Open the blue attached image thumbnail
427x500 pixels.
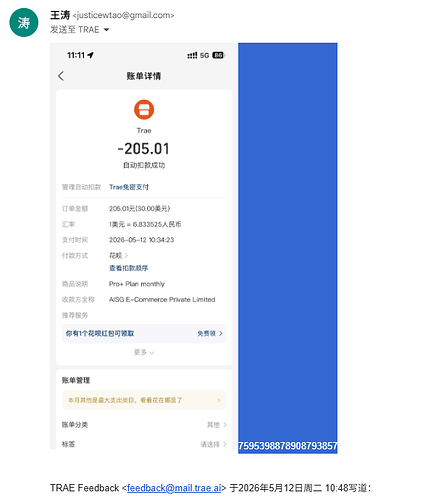pyautogui.click(x=288, y=248)
